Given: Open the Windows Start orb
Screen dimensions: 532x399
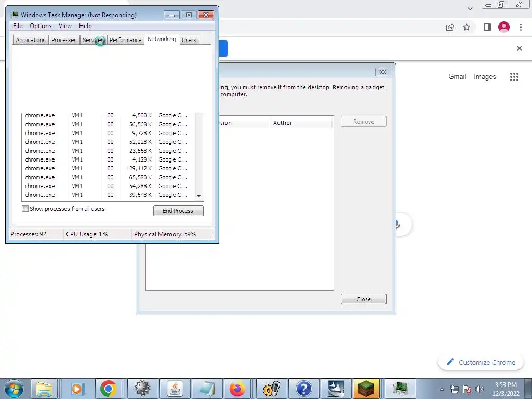Looking at the screenshot, I should (14, 389).
